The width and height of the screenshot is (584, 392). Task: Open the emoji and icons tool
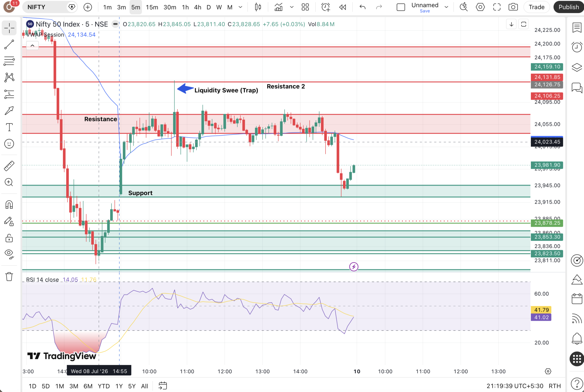(9, 144)
